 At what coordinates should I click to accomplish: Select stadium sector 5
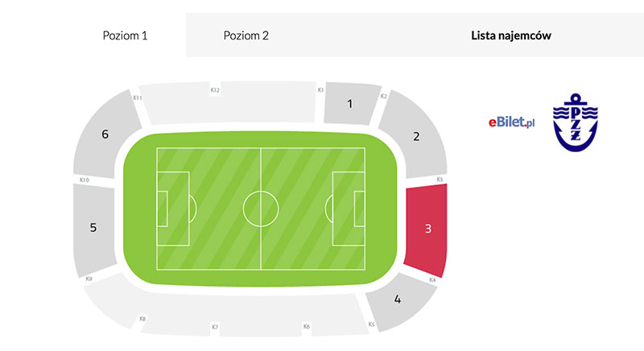(93, 228)
